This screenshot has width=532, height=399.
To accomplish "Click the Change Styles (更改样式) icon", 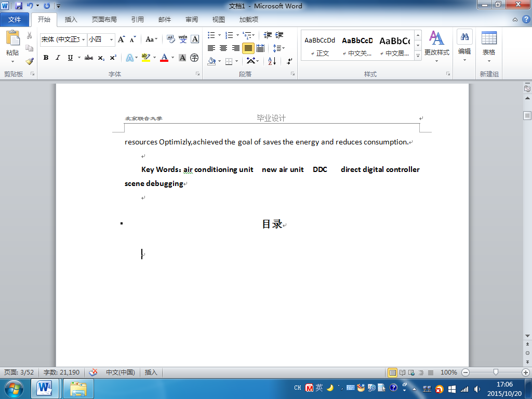I will coord(436,38).
